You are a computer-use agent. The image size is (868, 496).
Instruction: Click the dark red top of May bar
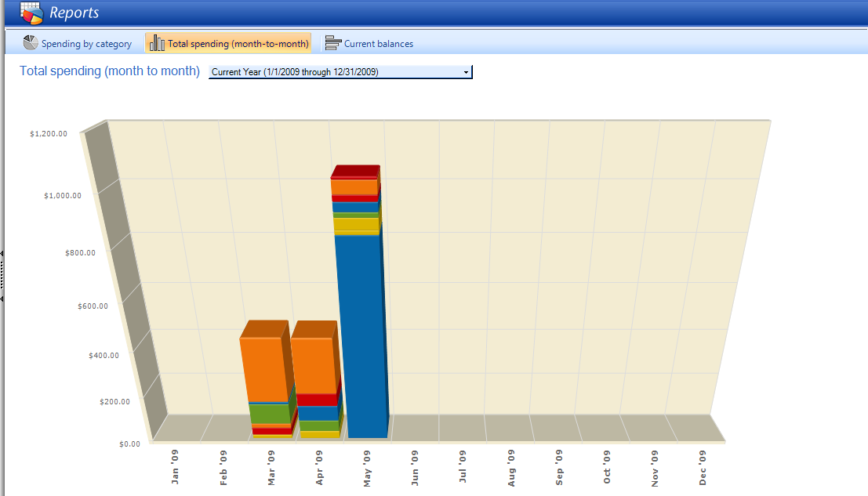[355, 172]
